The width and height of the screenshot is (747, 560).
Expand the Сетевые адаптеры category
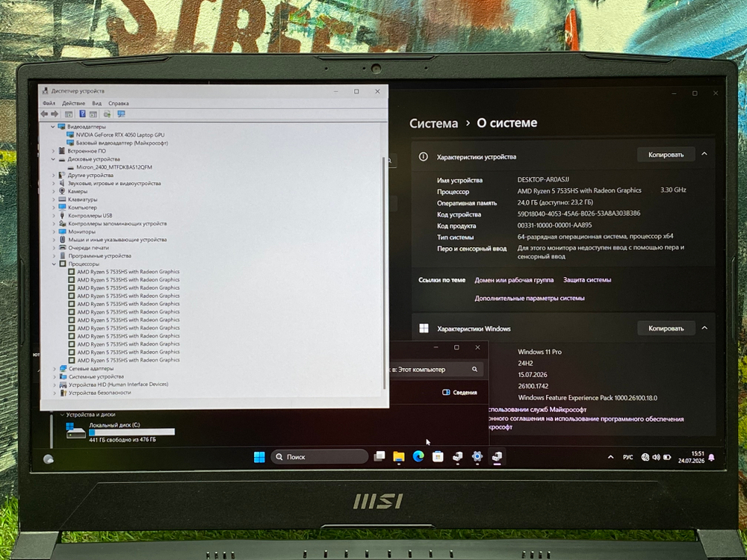click(55, 369)
